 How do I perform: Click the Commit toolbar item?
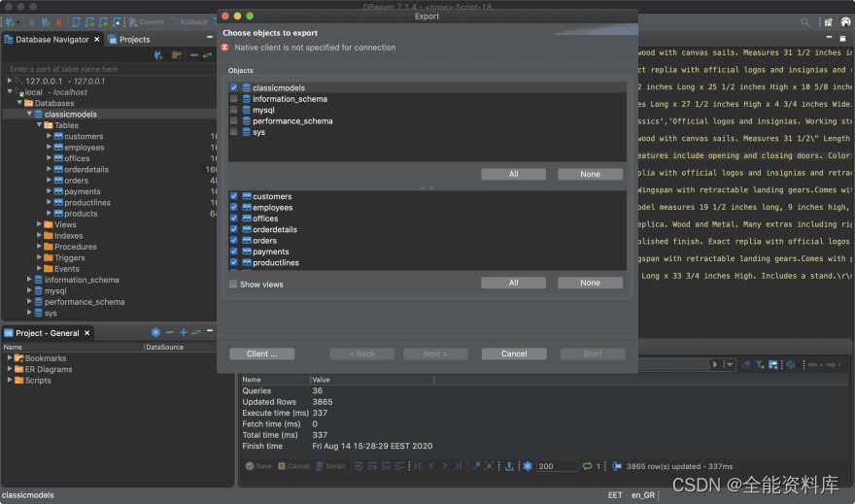[146, 22]
